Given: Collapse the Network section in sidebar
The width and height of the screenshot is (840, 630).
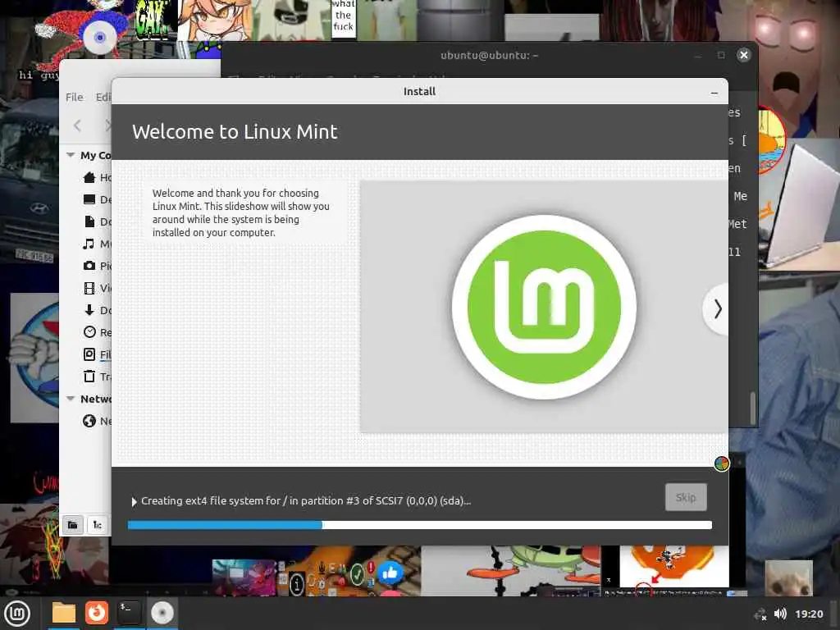Looking at the screenshot, I should (x=71, y=399).
